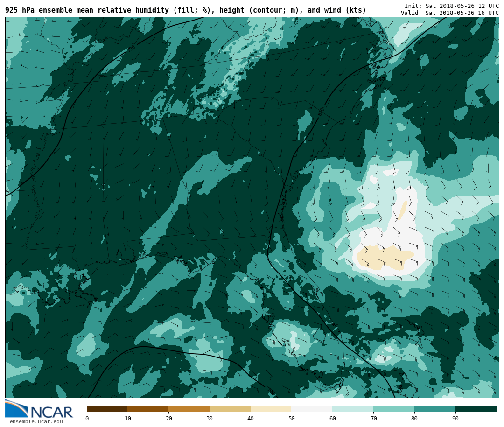Click the 60-70 pale mint colorbar segment
This screenshot has width=504, height=427.
(353, 409)
